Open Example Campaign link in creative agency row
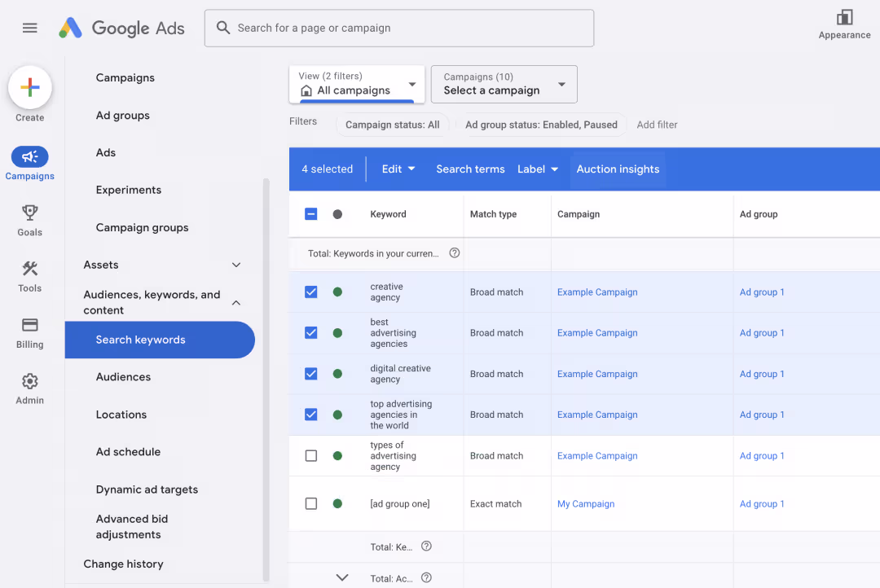 pos(597,292)
